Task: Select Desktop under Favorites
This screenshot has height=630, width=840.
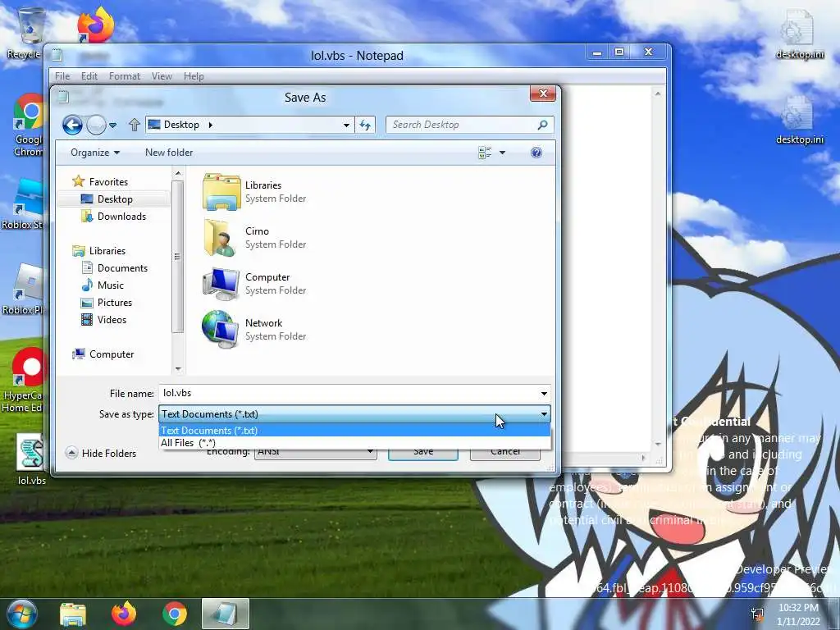Action: tap(115, 199)
